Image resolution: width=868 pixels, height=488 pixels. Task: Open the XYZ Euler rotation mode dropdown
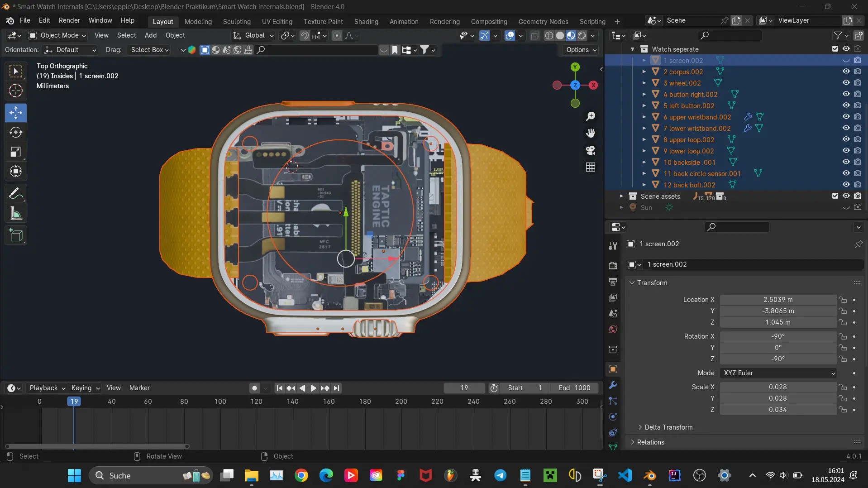tap(778, 373)
